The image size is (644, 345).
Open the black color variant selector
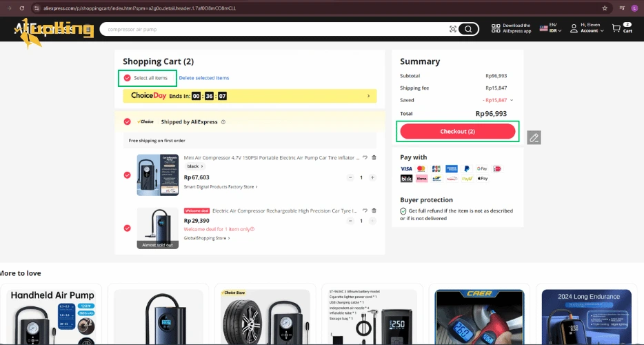tap(194, 166)
